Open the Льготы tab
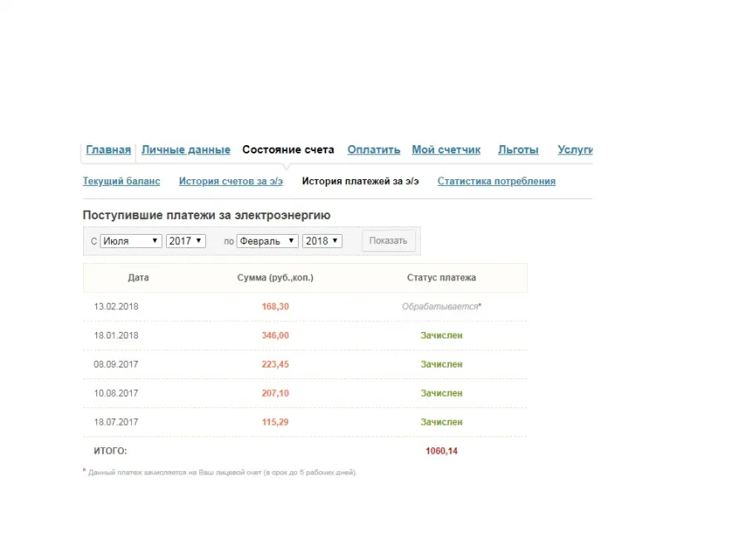The height and width of the screenshot is (560, 747). [x=518, y=149]
